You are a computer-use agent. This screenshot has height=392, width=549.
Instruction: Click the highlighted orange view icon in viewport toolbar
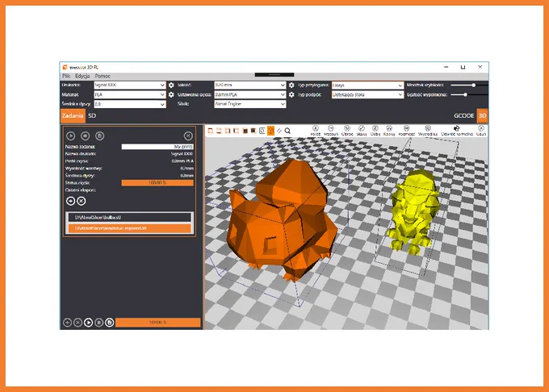point(270,131)
